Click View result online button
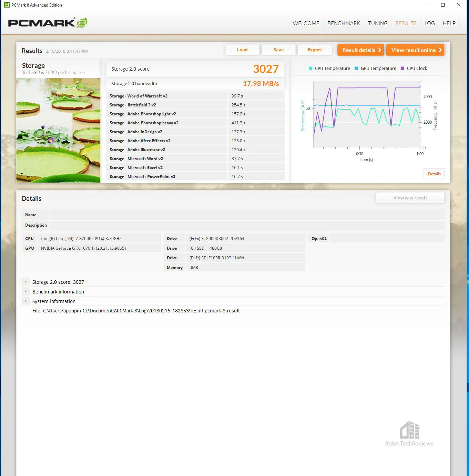Screen dimensions: 469x476 (x=415, y=50)
